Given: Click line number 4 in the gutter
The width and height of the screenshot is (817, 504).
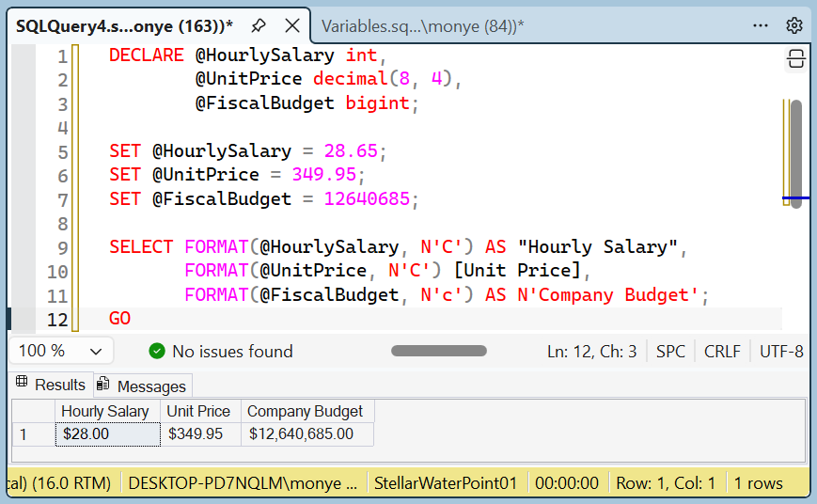Looking at the screenshot, I should click(63, 128).
